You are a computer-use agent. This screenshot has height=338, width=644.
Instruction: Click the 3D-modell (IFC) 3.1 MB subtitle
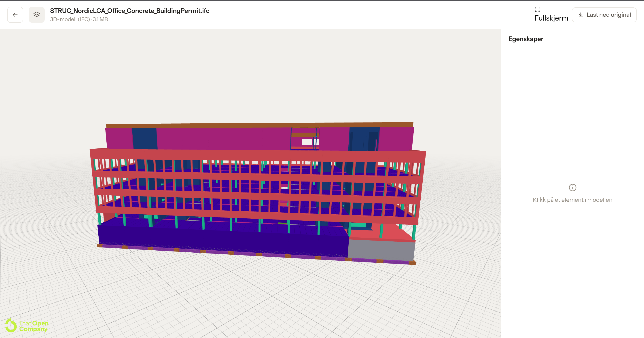pyautogui.click(x=79, y=19)
